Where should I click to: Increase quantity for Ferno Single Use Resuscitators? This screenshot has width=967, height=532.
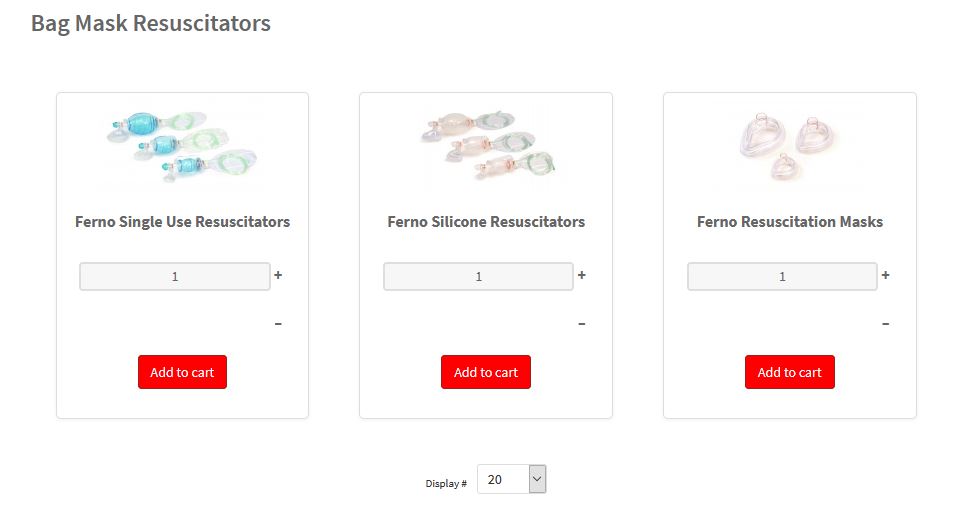pos(278,275)
